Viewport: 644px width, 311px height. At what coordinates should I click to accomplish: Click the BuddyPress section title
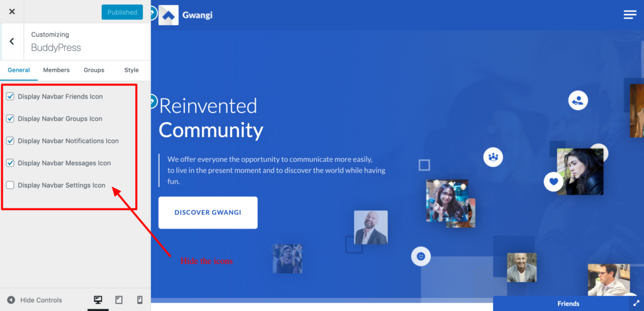56,48
